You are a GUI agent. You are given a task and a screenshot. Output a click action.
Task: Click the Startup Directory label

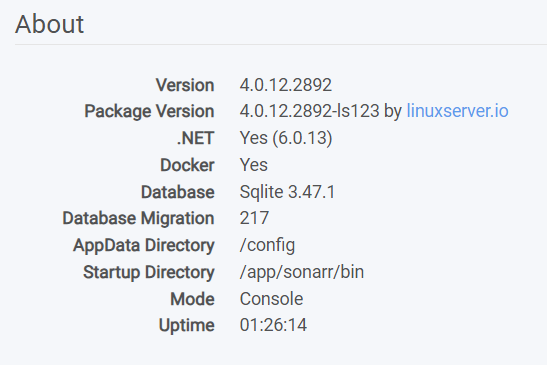click(149, 272)
